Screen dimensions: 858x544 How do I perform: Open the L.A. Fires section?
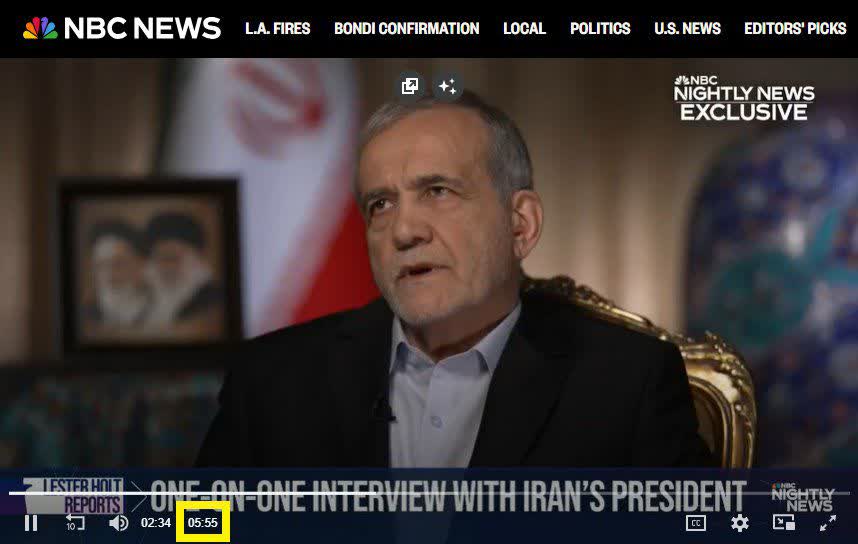tap(277, 28)
